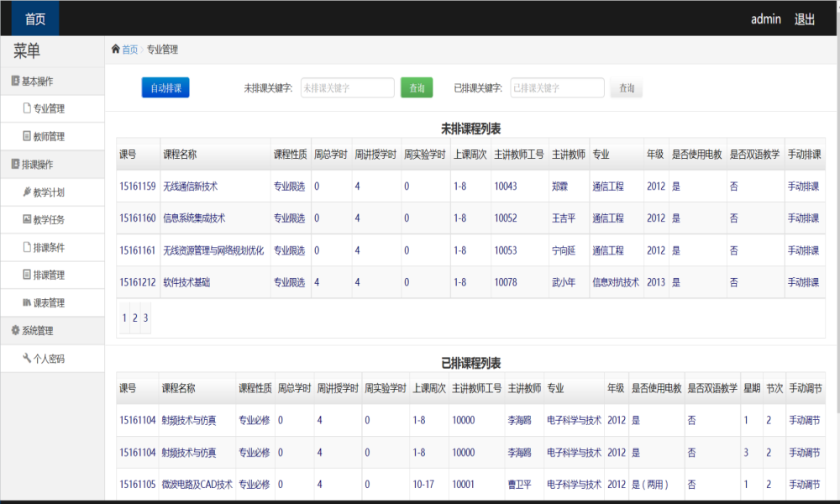This screenshot has height=504, width=840.
Task: Click 个人密码 wrench icon
Action: [x=27, y=358]
